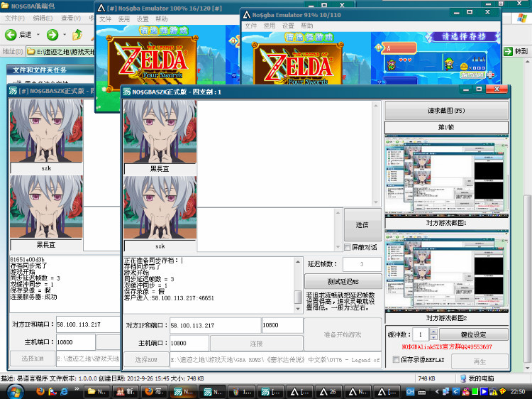Click the remote port field showing 10800 beside IP

point(282,325)
